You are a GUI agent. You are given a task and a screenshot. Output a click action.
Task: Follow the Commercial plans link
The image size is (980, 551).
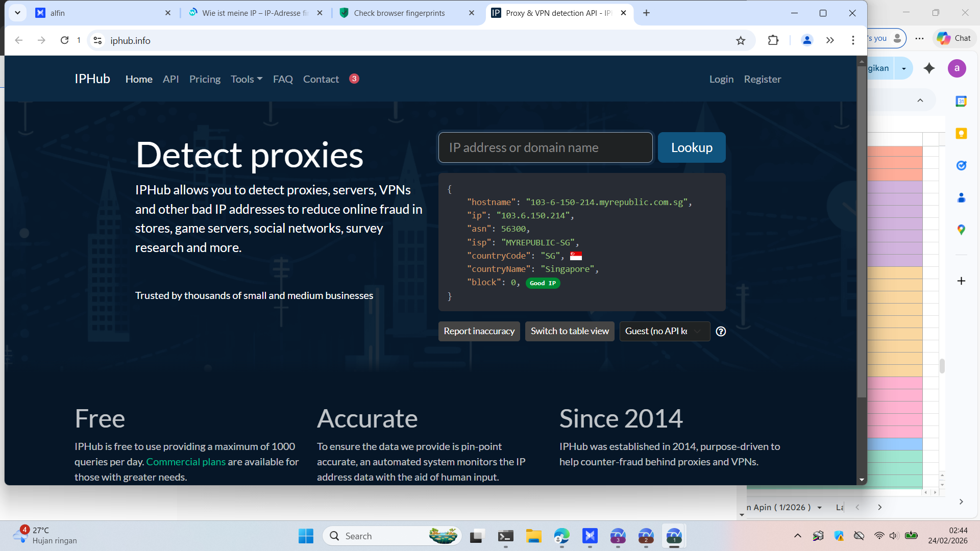tap(186, 462)
